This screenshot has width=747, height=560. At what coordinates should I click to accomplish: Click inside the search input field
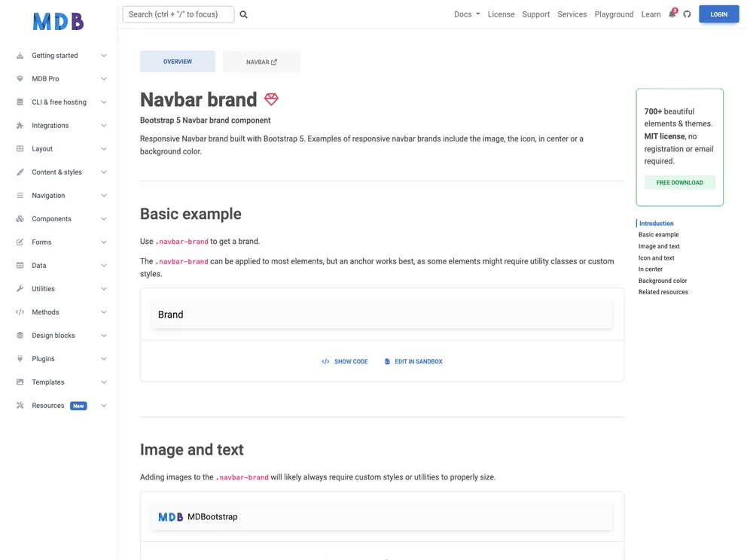click(x=178, y=14)
